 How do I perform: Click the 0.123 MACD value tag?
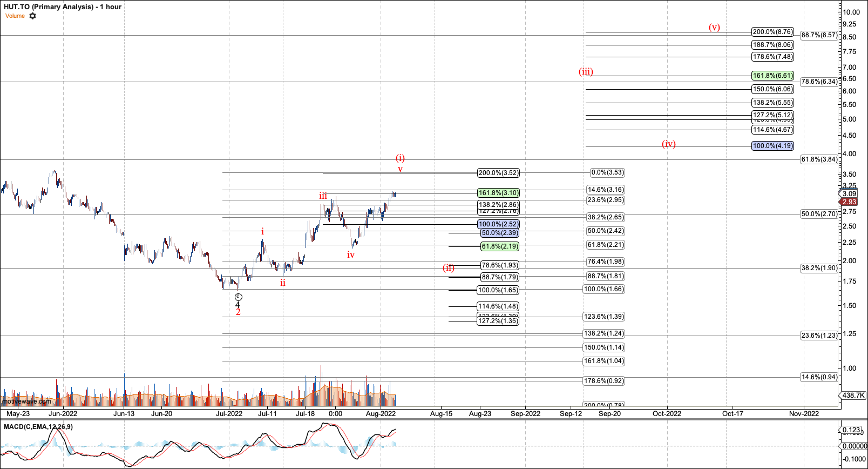(x=851, y=430)
